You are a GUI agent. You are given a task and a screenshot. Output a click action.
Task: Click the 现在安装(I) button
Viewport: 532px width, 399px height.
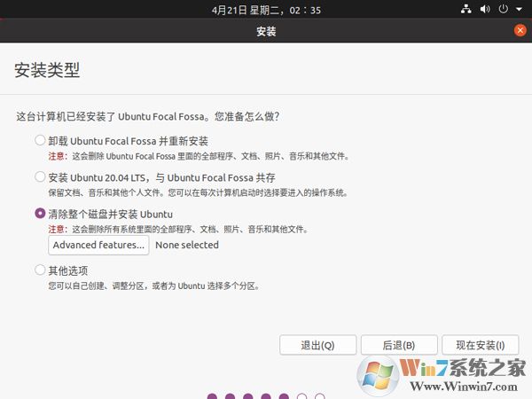(481, 345)
